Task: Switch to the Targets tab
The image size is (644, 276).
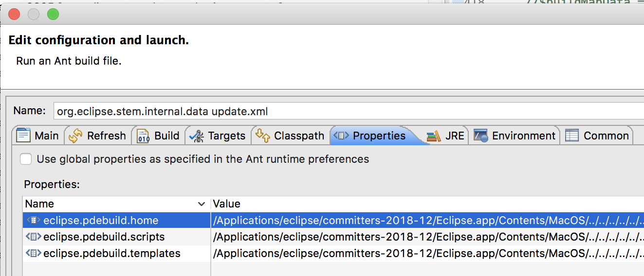Action: click(x=226, y=136)
